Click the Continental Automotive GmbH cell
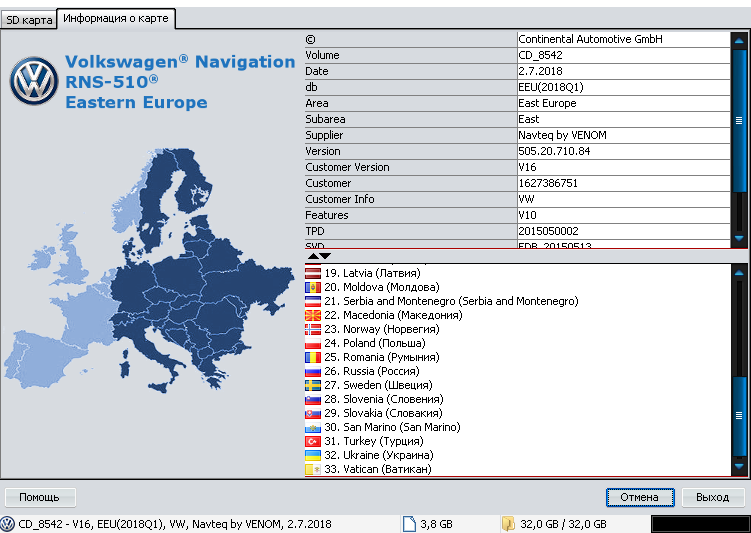Image resolution: width=751 pixels, height=533 pixels. point(624,39)
